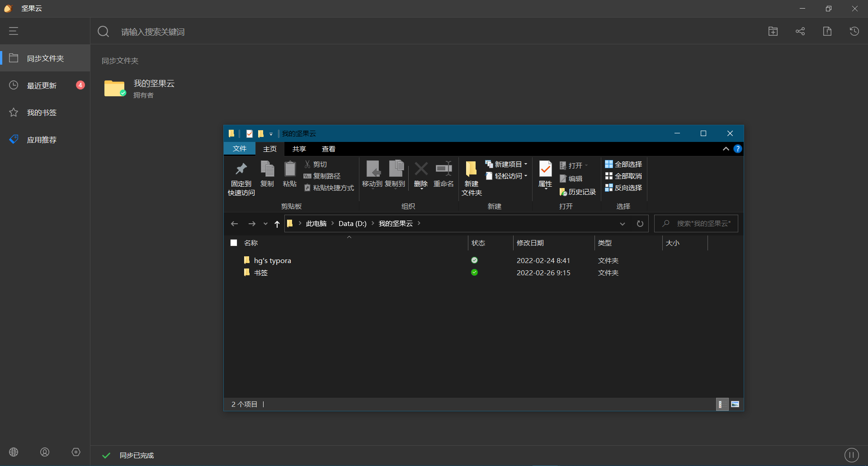Image resolution: width=868 pixels, height=466 pixels.
Task: Open Properties (属性) in the ribbon
Action: (x=545, y=174)
